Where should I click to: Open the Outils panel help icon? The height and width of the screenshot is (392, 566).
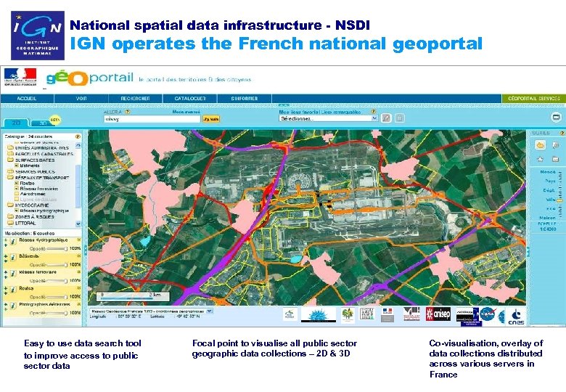(562, 133)
